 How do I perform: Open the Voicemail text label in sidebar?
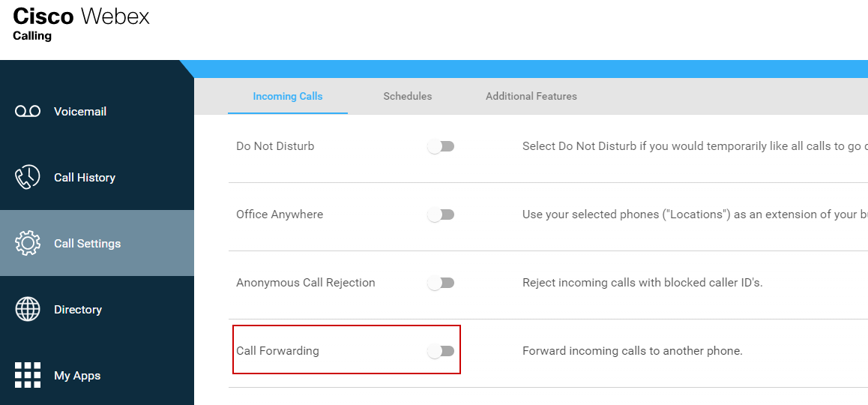80,112
